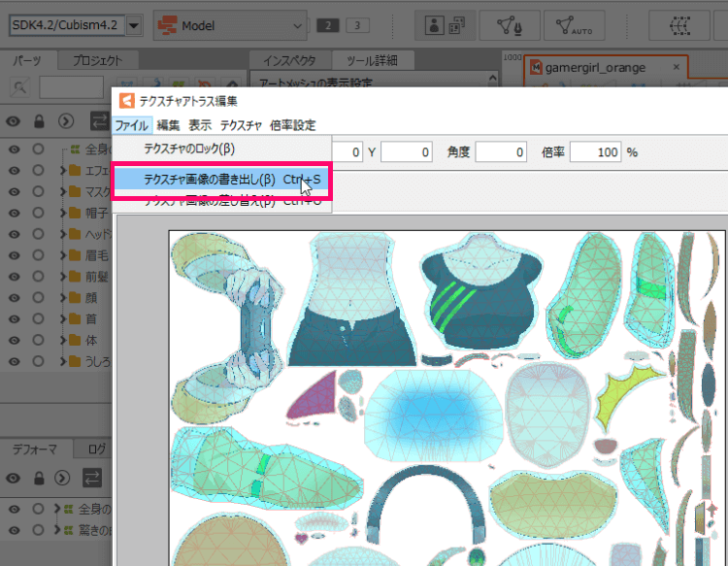Hide the エフェ folder with its eye icon

14,171
